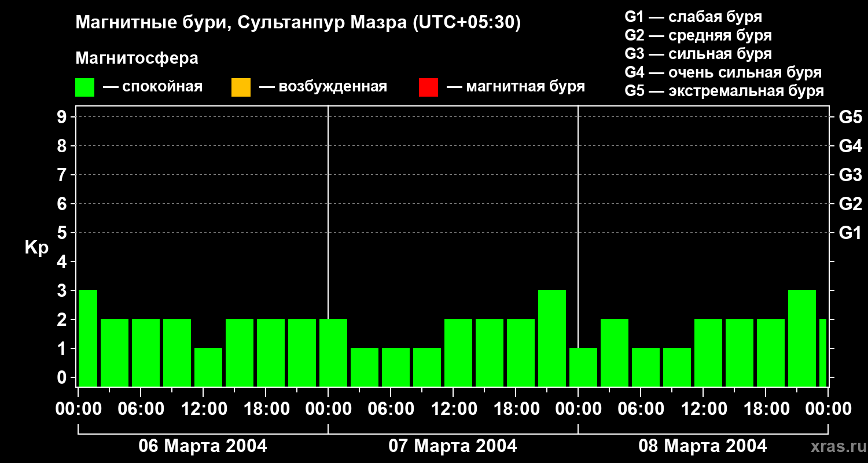Click the 'возбужденная' legend label
Image resolution: width=868 pixels, height=463 pixels.
(333, 87)
